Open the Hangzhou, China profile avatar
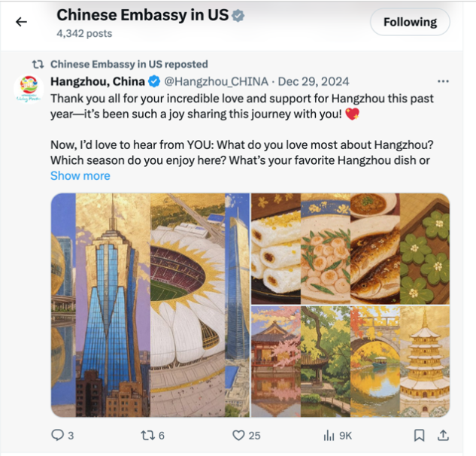 [29, 89]
